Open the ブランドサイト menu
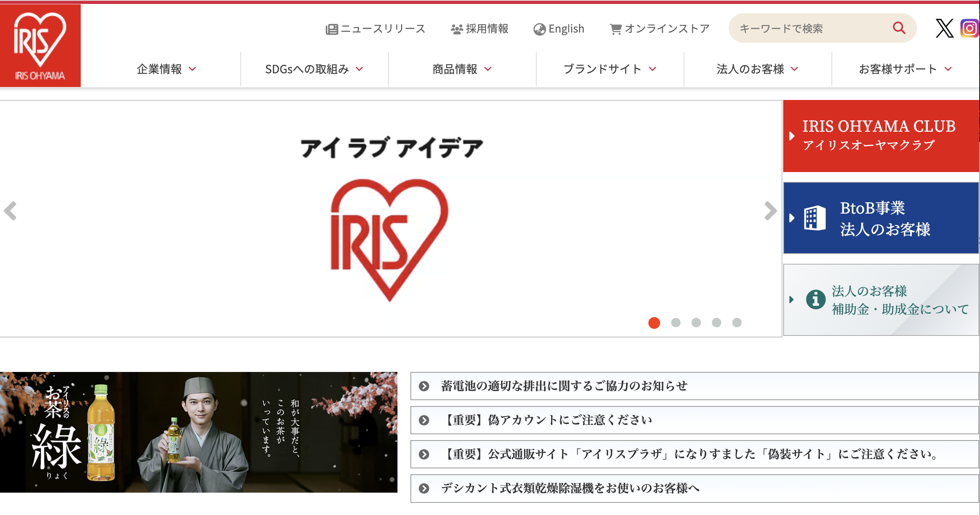Screen dimensions: 980x515 (610, 69)
